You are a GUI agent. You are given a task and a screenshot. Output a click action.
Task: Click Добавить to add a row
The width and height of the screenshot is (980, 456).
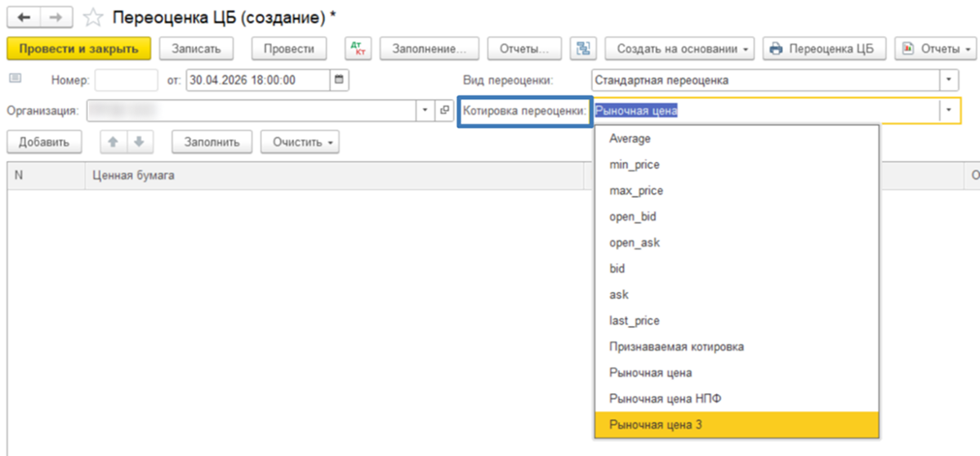(43, 141)
